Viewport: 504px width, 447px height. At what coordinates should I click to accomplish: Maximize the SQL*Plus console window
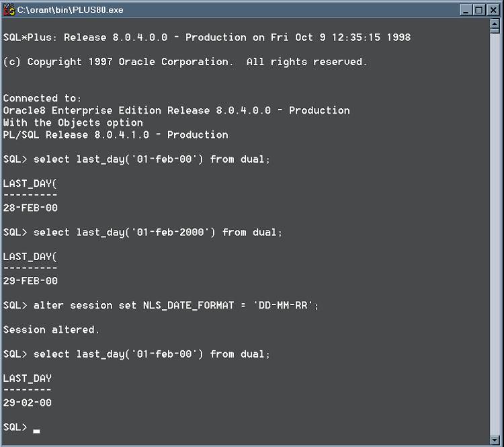click(478, 10)
